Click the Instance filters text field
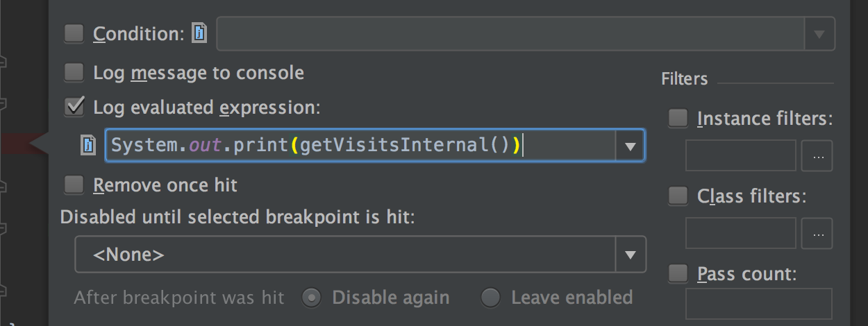The height and width of the screenshot is (326, 868). click(741, 156)
